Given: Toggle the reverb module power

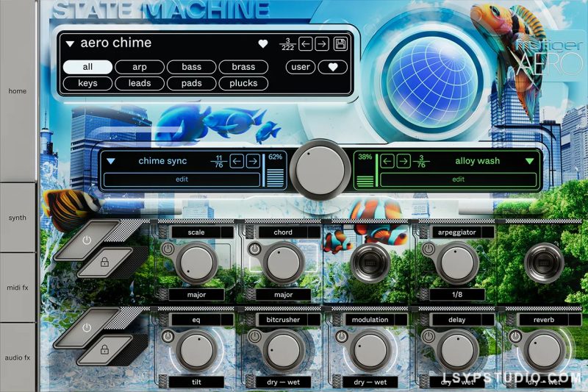Looking at the screenshot, I should pyautogui.click(x=516, y=337).
